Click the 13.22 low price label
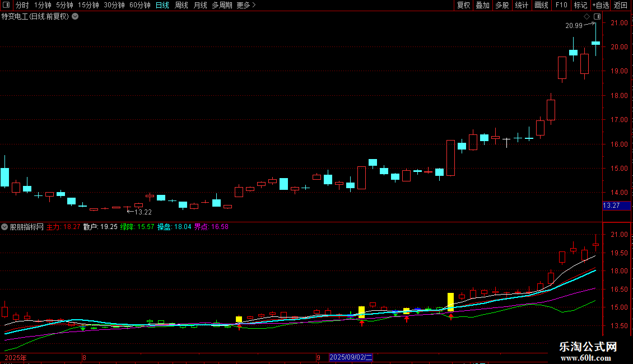 tap(143, 212)
